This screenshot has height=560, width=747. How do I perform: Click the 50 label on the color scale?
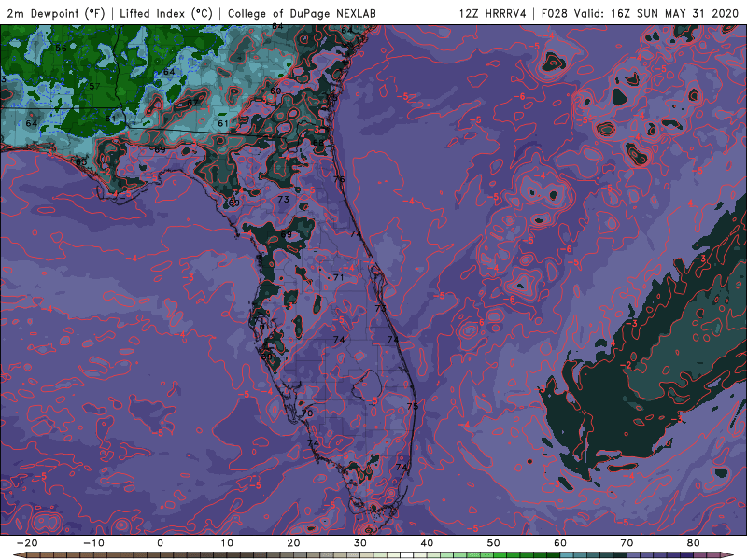click(494, 543)
